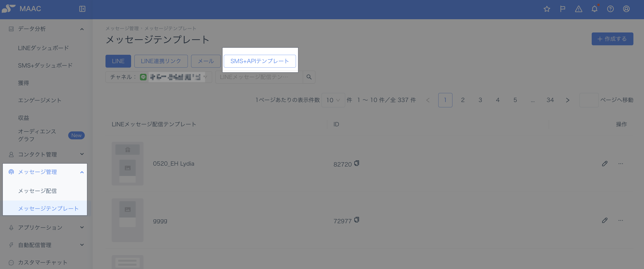Collapse the メッセージ管理 section
The height and width of the screenshot is (269, 644).
pos(82,172)
